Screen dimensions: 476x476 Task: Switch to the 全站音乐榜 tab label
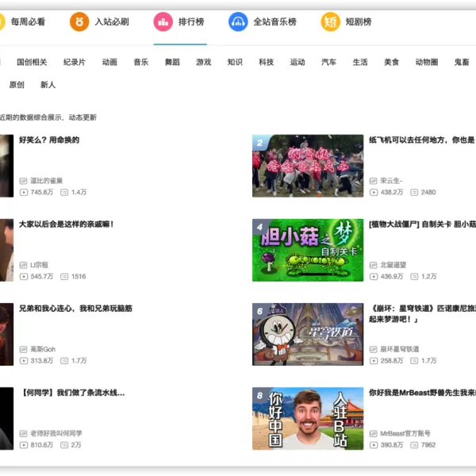(x=275, y=22)
